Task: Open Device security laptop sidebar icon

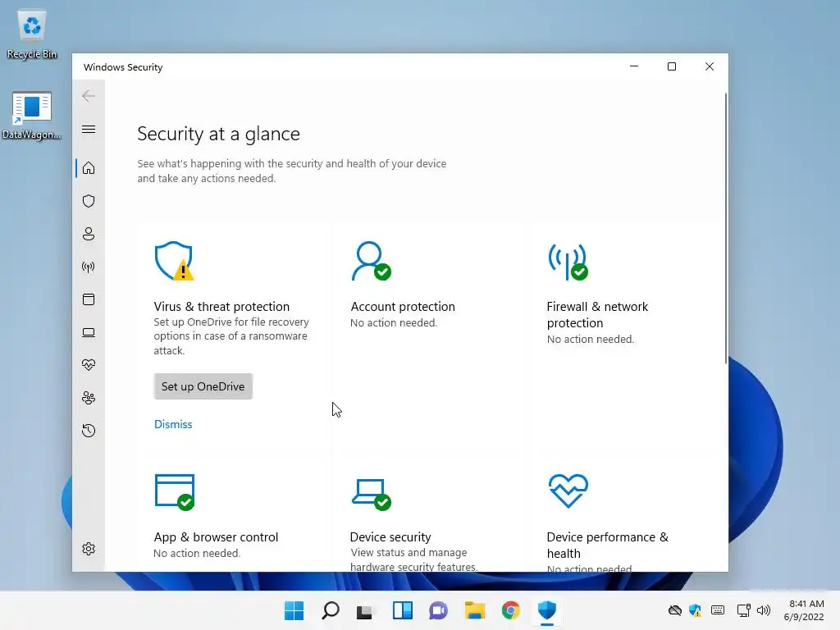Action: pyautogui.click(x=89, y=333)
